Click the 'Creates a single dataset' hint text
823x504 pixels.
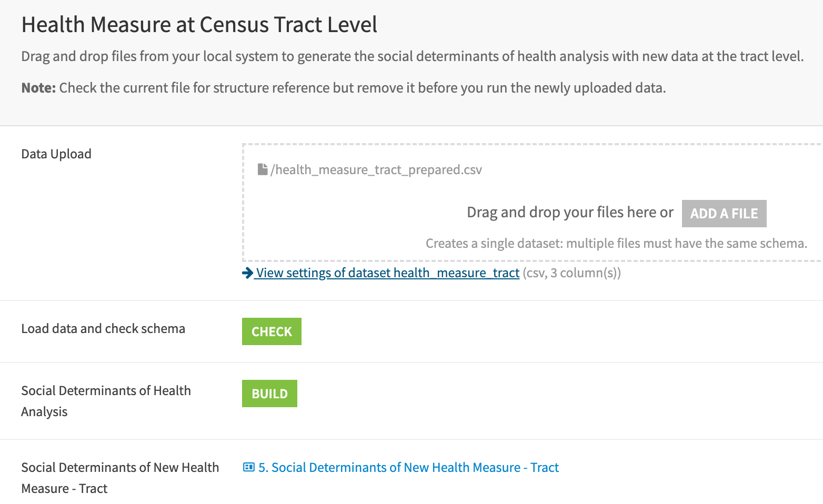[616, 243]
